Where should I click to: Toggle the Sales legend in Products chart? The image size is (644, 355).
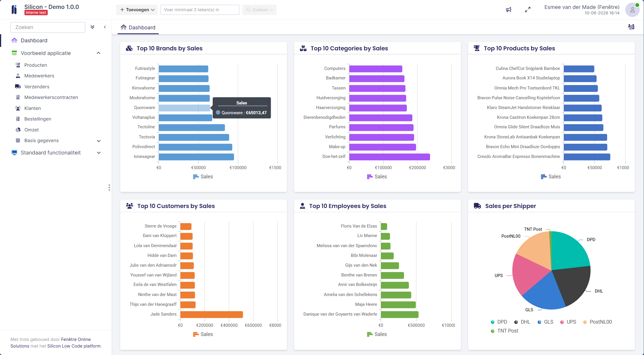tap(551, 177)
